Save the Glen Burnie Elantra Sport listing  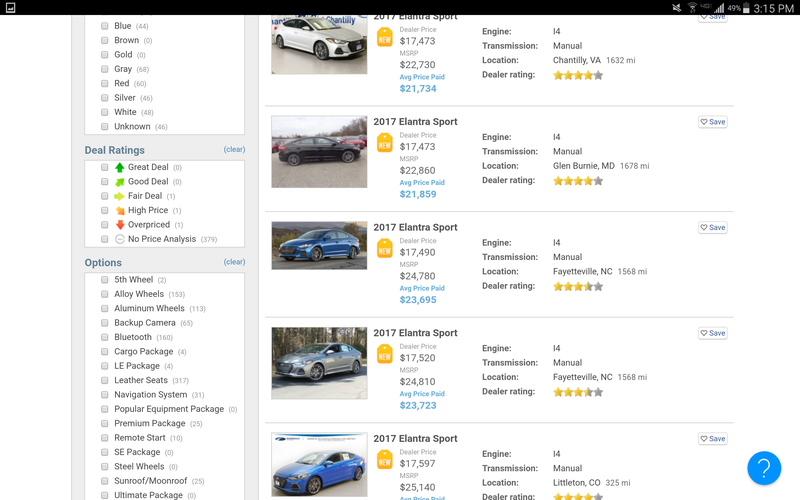point(713,122)
